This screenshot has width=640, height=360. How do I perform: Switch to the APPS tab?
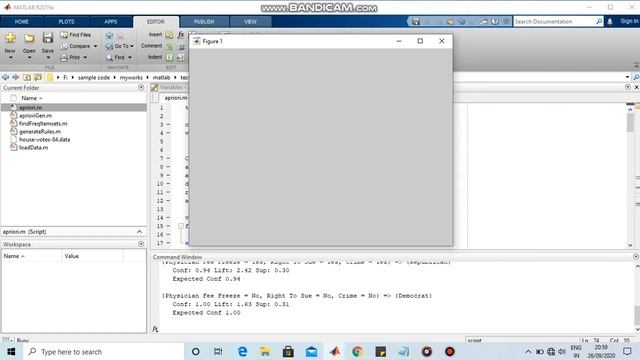pos(111,22)
